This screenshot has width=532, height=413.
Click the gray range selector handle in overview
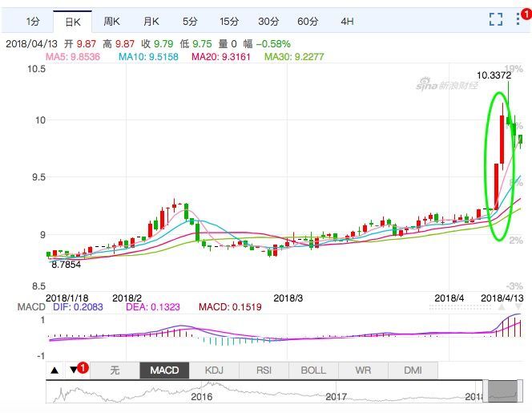tap(503, 391)
